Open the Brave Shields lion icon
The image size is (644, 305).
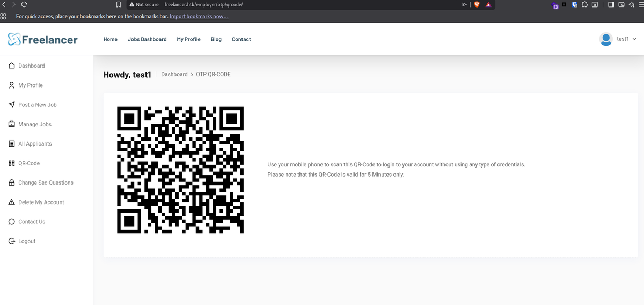[476, 4]
